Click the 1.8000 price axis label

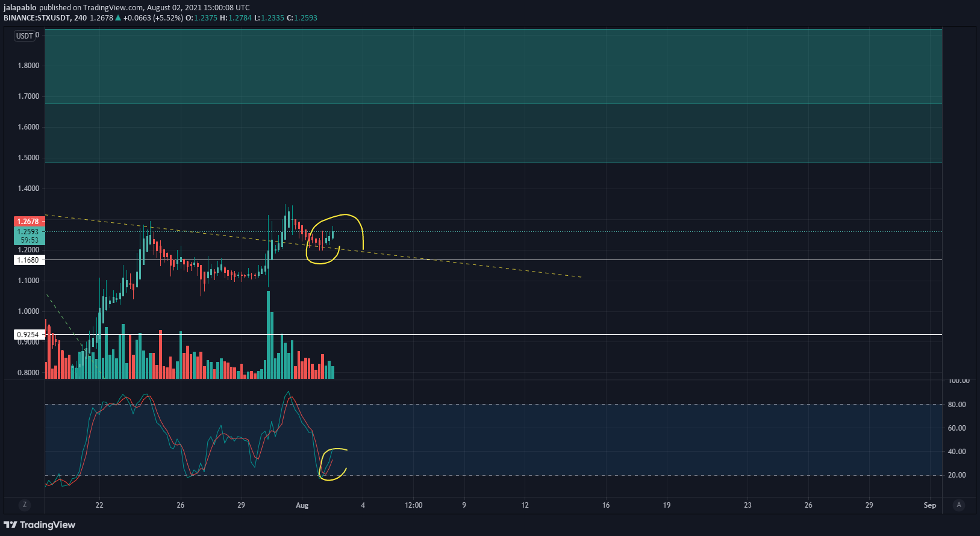[28, 66]
